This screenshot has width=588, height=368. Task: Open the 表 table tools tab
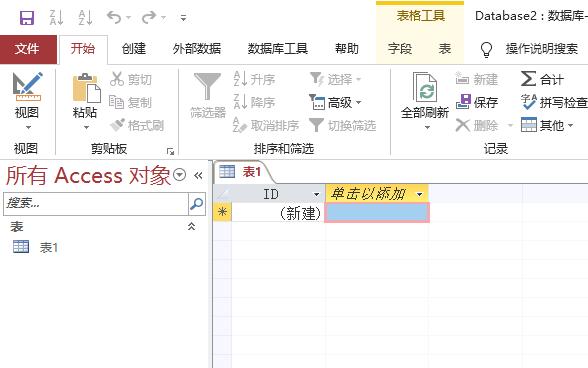(x=445, y=49)
